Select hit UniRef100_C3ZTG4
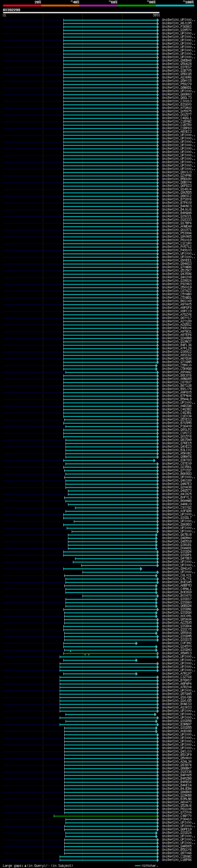The width and height of the screenshot is (197, 868). pyautogui.click(x=176, y=677)
